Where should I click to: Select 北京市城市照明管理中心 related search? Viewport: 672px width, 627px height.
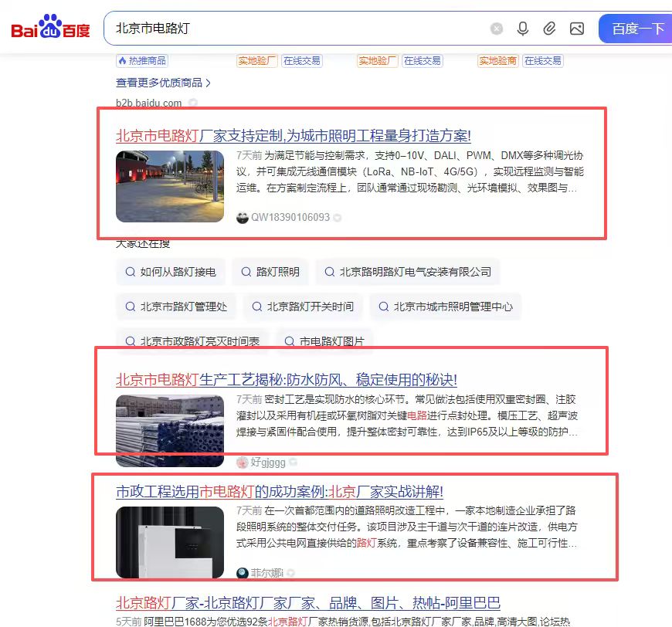(446, 307)
